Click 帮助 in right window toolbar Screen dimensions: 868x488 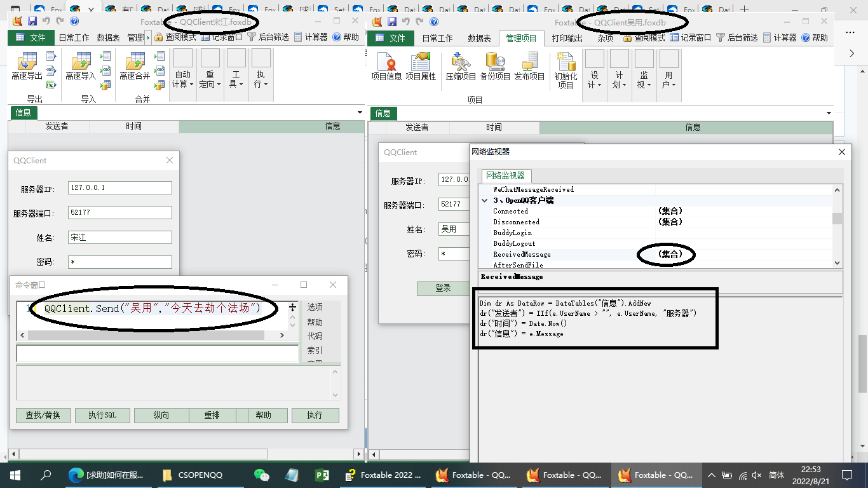point(815,37)
